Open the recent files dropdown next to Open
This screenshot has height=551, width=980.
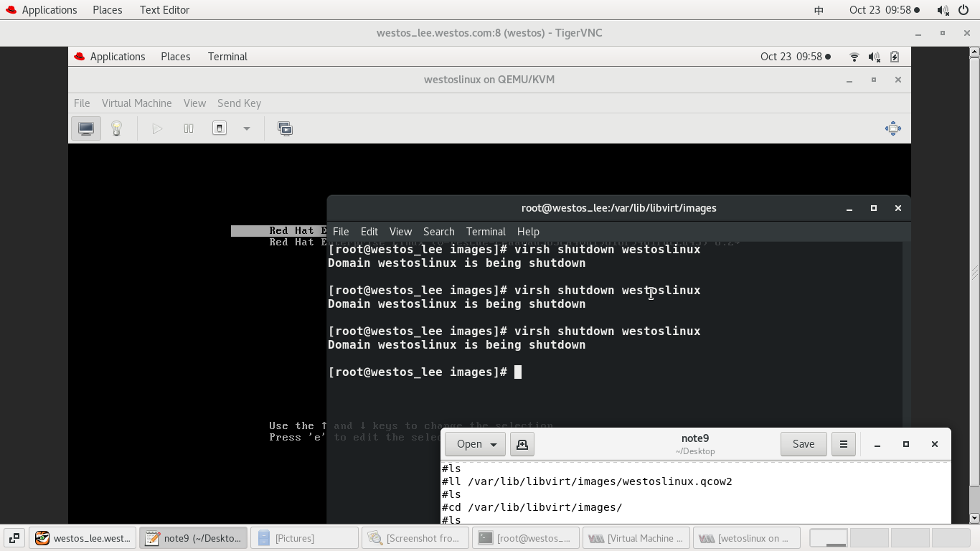pyautogui.click(x=494, y=444)
